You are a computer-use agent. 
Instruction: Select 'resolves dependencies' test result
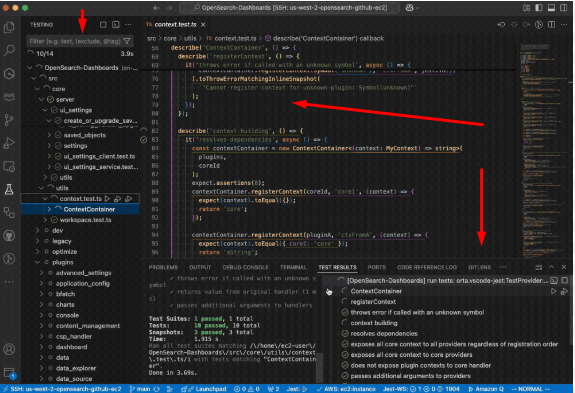384,334
